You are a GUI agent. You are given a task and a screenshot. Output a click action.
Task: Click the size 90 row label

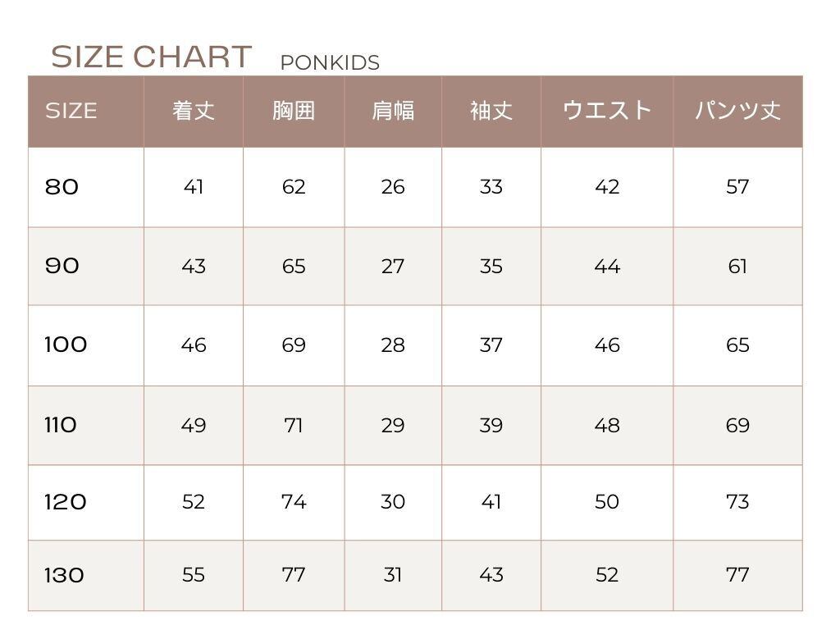pyautogui.click(x=62, y=266)
